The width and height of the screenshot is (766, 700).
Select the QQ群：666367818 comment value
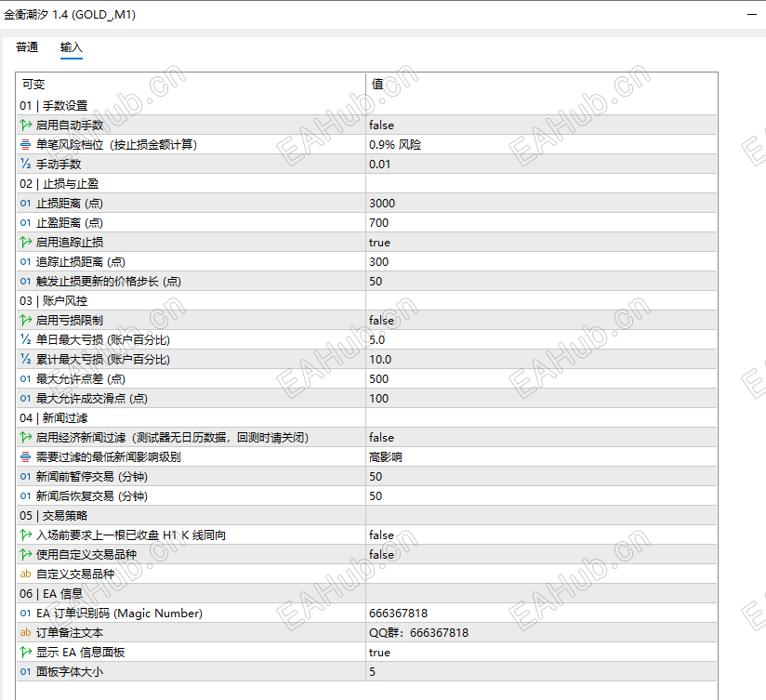(x=418, y=632)
